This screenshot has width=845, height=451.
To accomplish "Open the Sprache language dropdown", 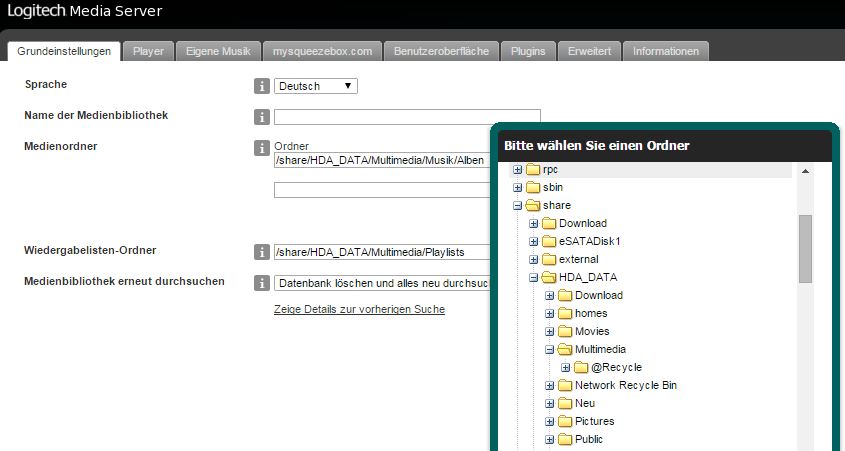I will tap(315, 86).
